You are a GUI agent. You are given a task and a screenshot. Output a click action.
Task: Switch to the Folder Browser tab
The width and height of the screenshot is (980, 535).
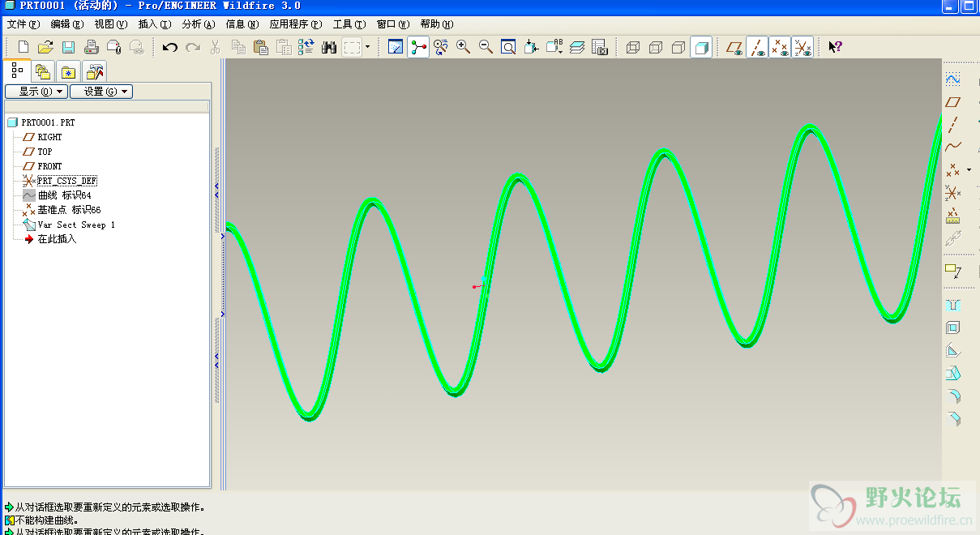[43, 71]
